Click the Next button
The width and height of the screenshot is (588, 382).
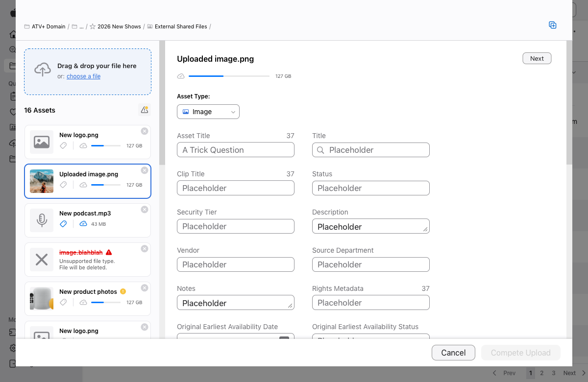[537, 58]
